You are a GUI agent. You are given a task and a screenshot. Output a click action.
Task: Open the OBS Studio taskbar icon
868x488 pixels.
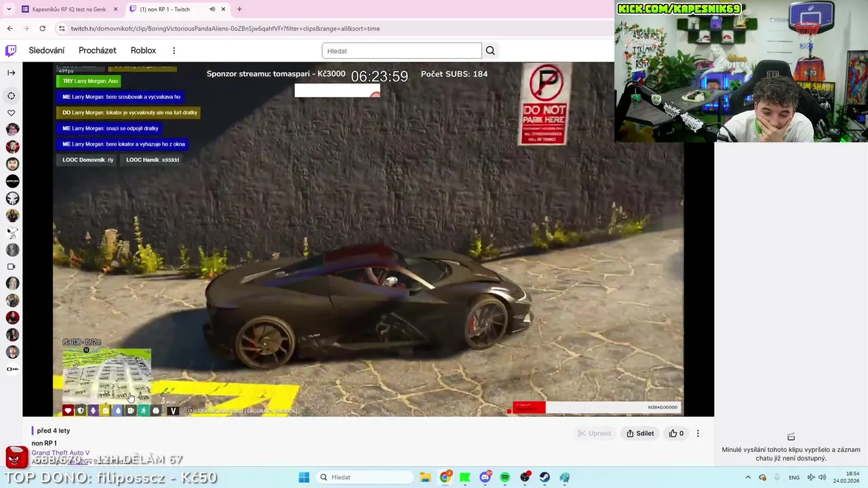(525, 477)
